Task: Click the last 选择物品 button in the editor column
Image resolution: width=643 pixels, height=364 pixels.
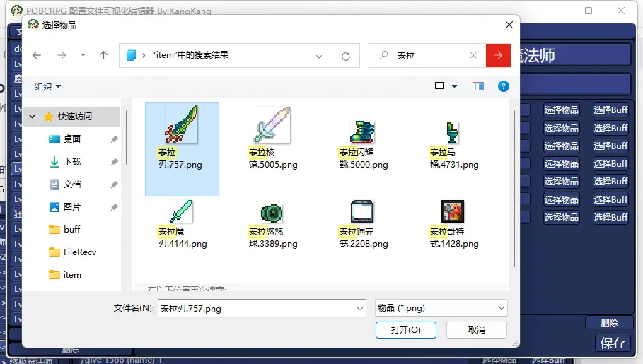Action: (561, 217)
